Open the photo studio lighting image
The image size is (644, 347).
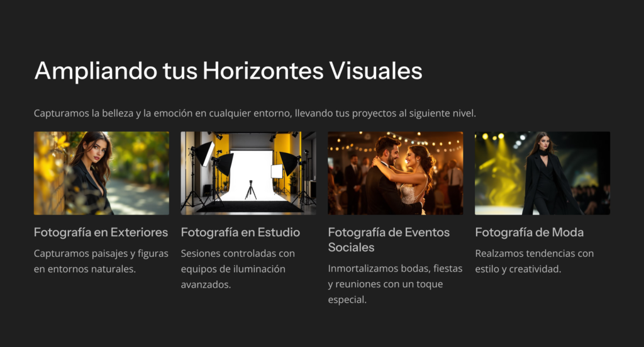coord(248,173)
